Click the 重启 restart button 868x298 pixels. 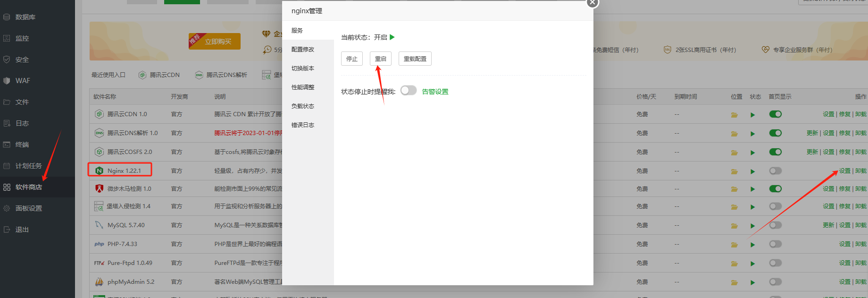tap(380, 59)
